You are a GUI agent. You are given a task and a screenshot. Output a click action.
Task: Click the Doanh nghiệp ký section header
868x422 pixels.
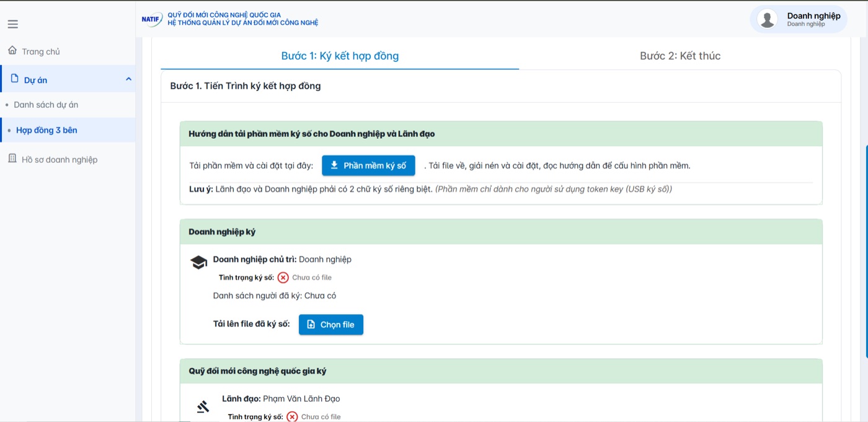(501, 232)
